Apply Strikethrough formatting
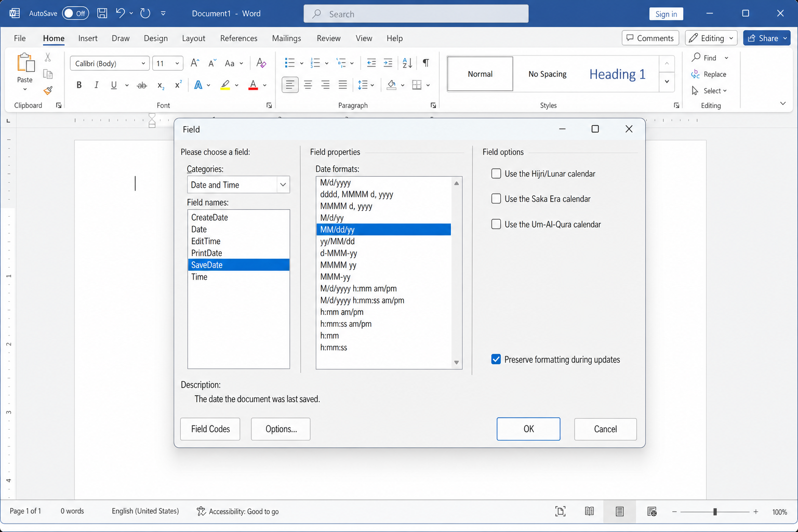 142,85
